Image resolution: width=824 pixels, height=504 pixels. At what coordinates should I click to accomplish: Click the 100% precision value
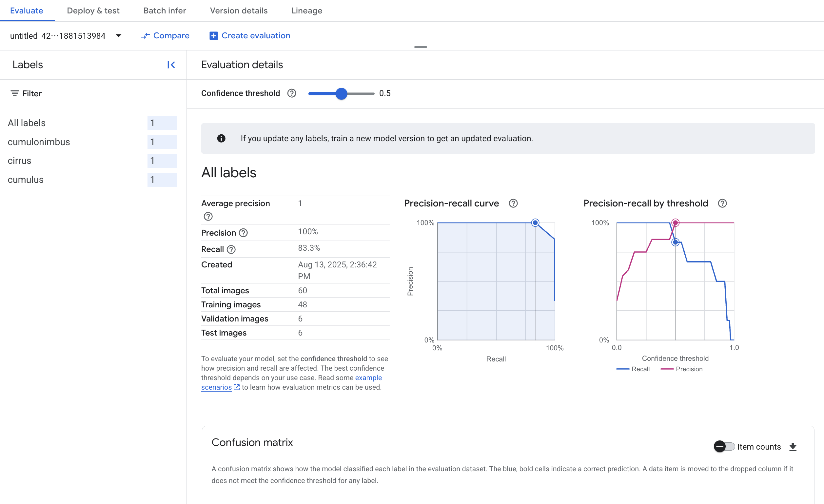[x=308, y=232]
